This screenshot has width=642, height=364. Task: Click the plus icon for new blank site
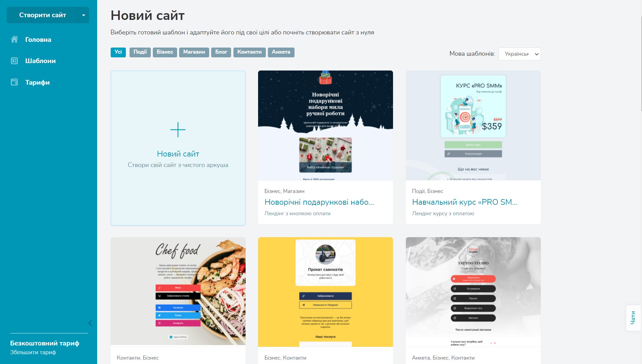click(178, 130)
